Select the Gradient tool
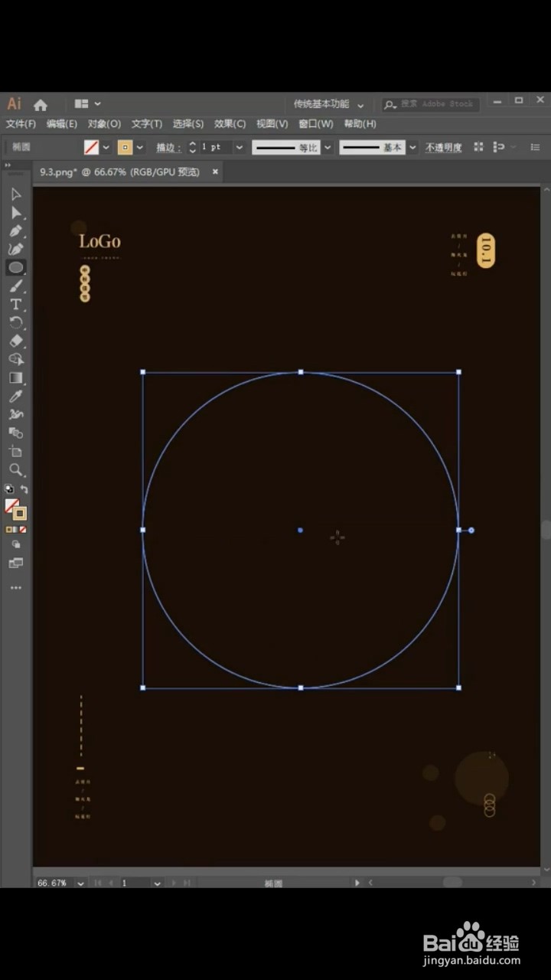 pos(16,378)
